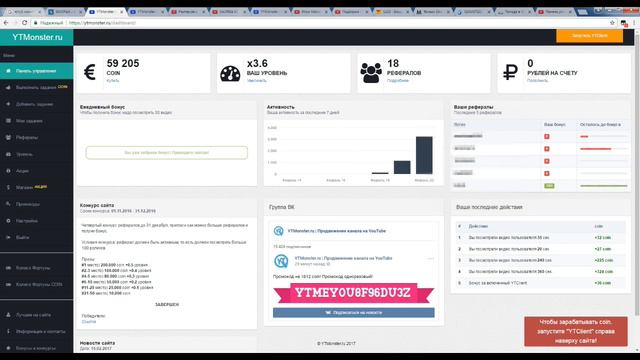Click the speedometer level icon
Image resolution: width=640 pixels, height=360 pixels.
[230, 73]
